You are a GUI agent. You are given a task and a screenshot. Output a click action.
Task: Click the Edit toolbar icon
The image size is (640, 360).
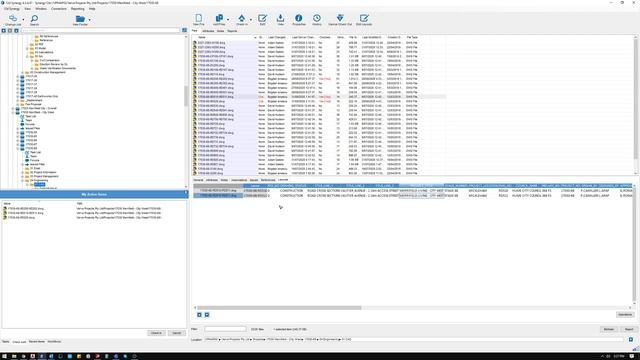tap(262, 20)
